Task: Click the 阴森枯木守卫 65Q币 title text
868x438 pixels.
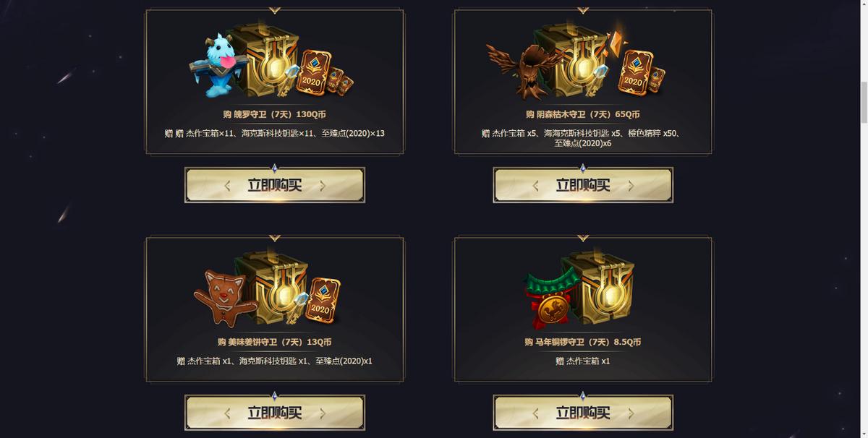Action: (x=583, y=114)
